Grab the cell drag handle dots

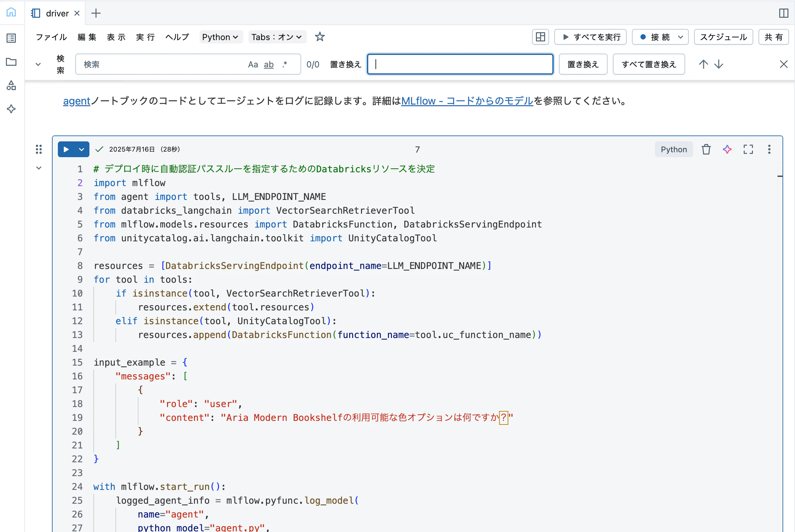(39, 149)
